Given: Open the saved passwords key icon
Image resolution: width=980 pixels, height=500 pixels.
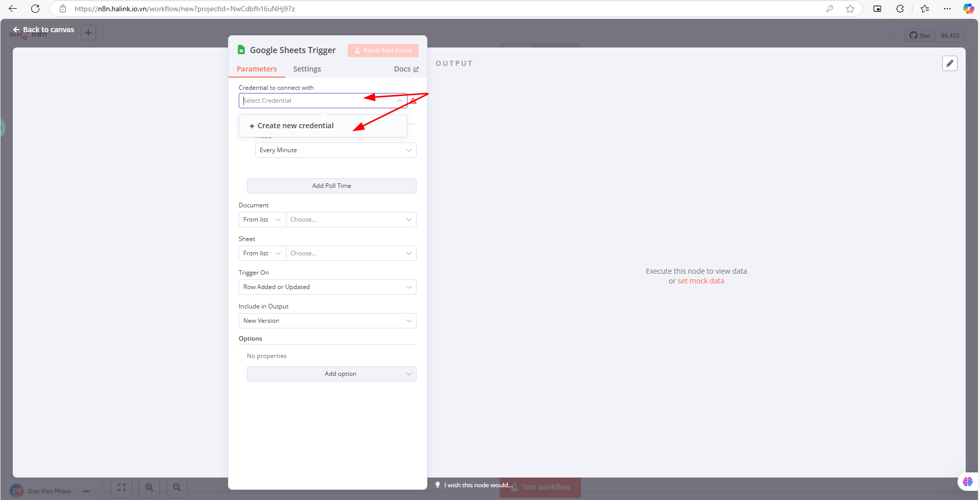Looking at the screenshot, I should [829, 9].
